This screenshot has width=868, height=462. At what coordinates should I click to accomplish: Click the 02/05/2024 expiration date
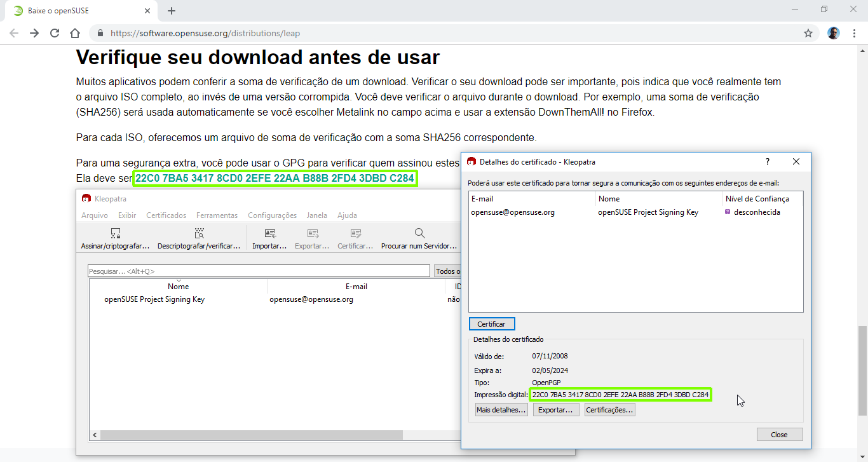point(550,370)
